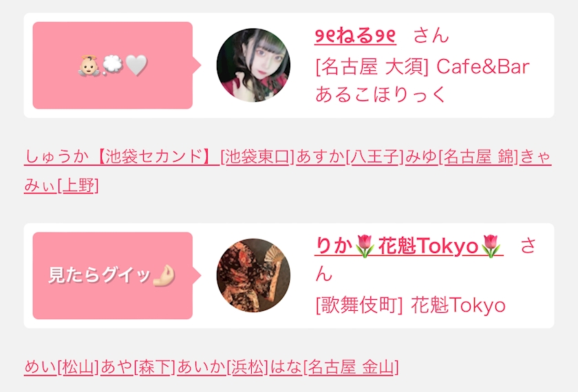Open the 八王子 area link

click(x=375, y=157)
